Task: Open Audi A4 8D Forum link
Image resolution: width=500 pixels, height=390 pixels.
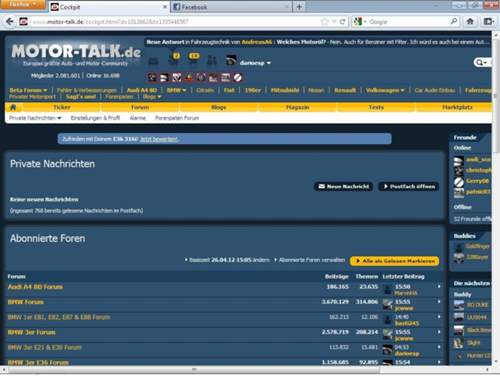Action: click(35, 287)
